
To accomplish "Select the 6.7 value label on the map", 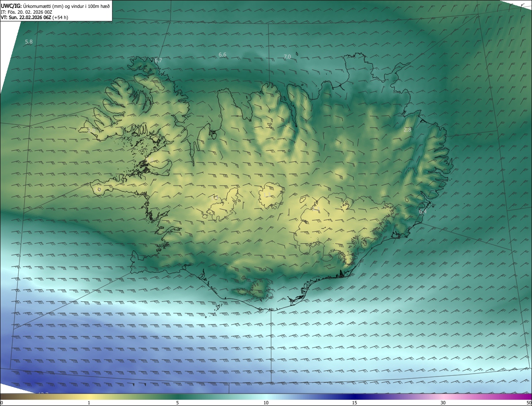I will tap(158, 60).
